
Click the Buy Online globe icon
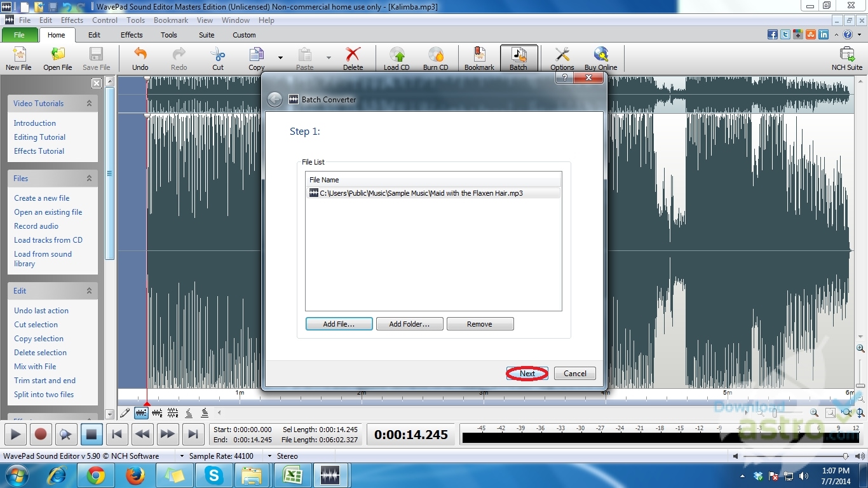coord(601,55)
